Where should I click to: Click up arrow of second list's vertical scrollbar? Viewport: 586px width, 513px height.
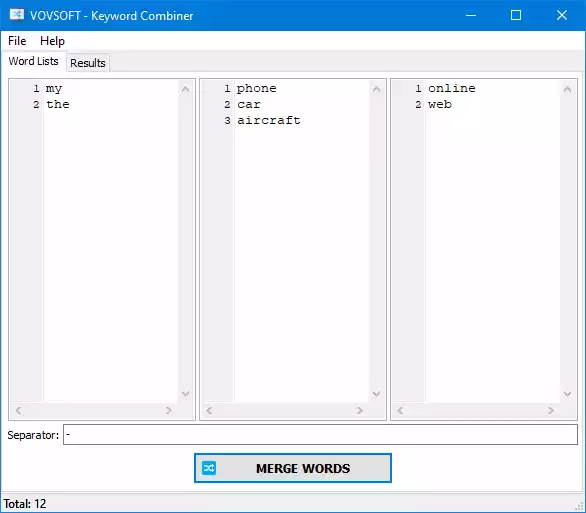coord(376,89)
